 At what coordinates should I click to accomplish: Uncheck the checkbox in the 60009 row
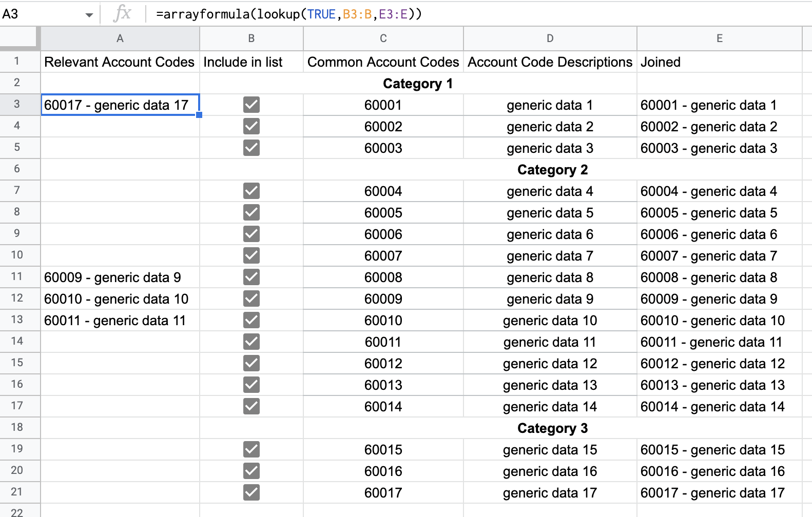pos(252,299)
